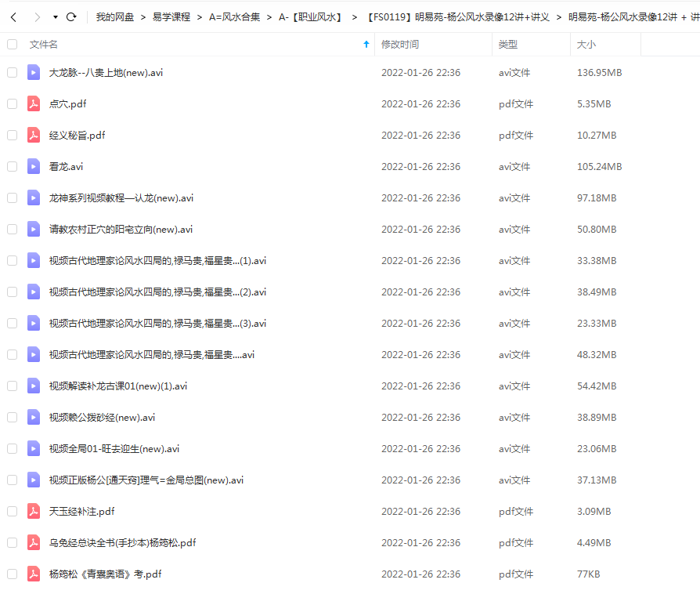Click the video icon beside 视频赖公拨砂经(new).avi

click(x=32, y=417)
